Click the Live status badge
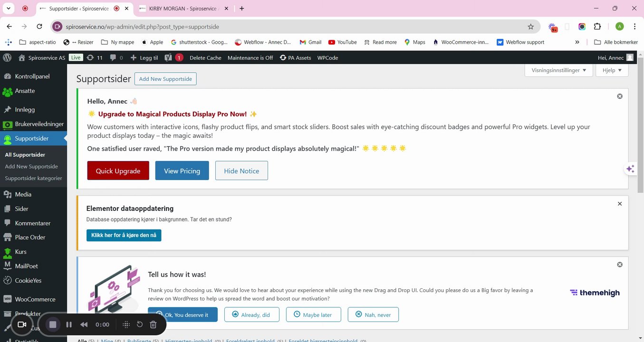Image resolution: width=644 pixels, height=342 pixels. (76, 57)
